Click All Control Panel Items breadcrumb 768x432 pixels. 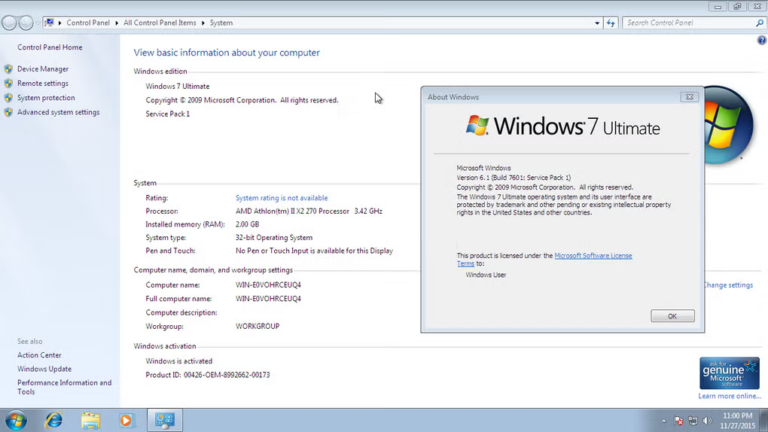pyautogui.click(x=160, y=23)
